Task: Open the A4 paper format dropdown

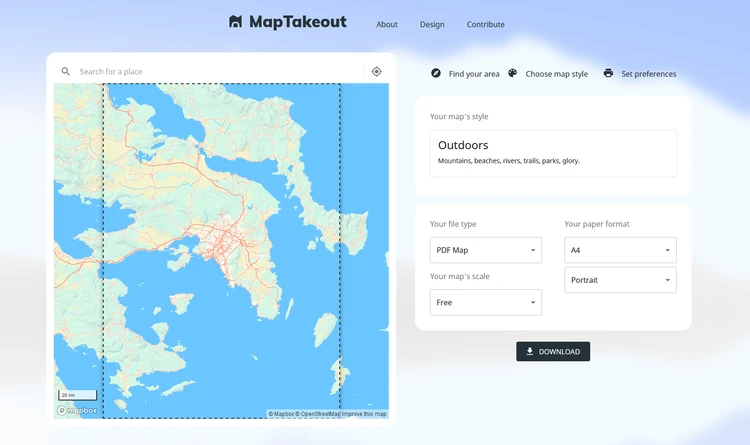Action: (620, 250)
